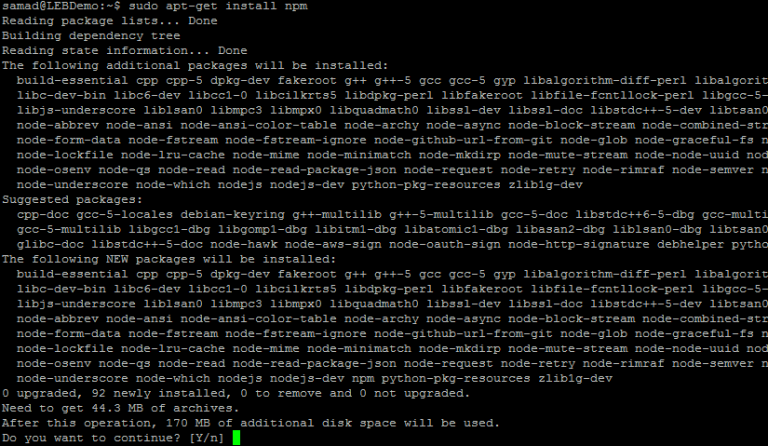The width and height of the screenshot is (768, 446).
Task: Click 'glibc-doc' in the suggested packages
Action: point(50,244)
